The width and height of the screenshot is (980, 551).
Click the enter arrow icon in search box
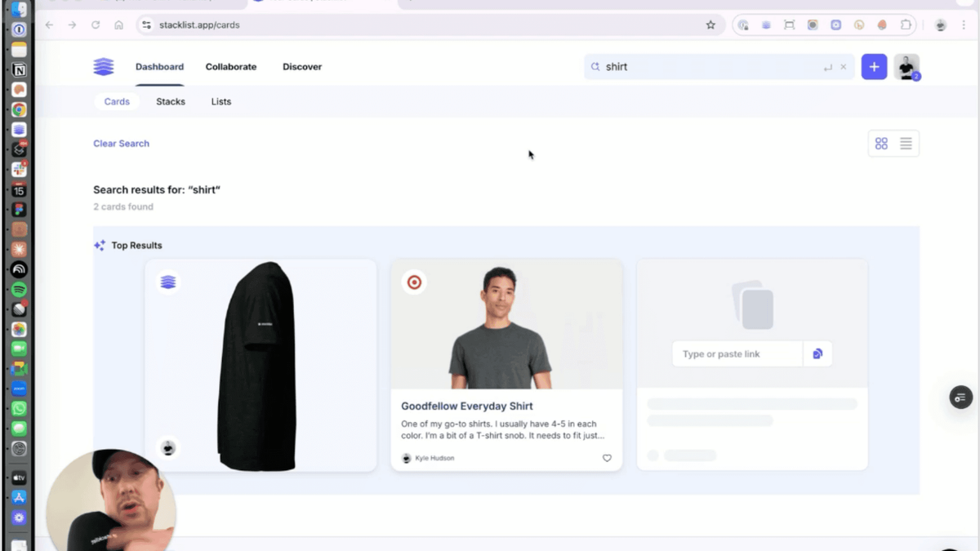tap(828, 67)
